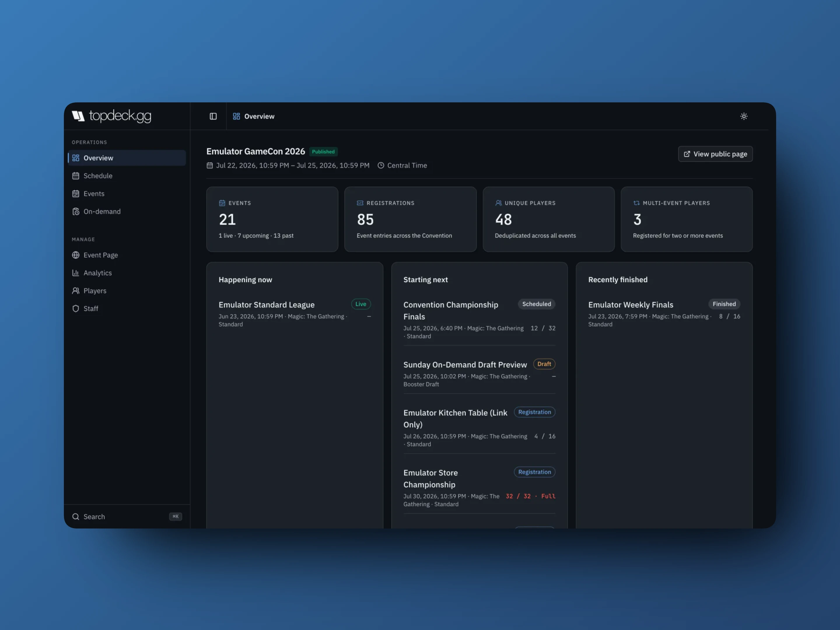
Task: Click the 4 / 16 capacity text
Action: pos(545,436)
